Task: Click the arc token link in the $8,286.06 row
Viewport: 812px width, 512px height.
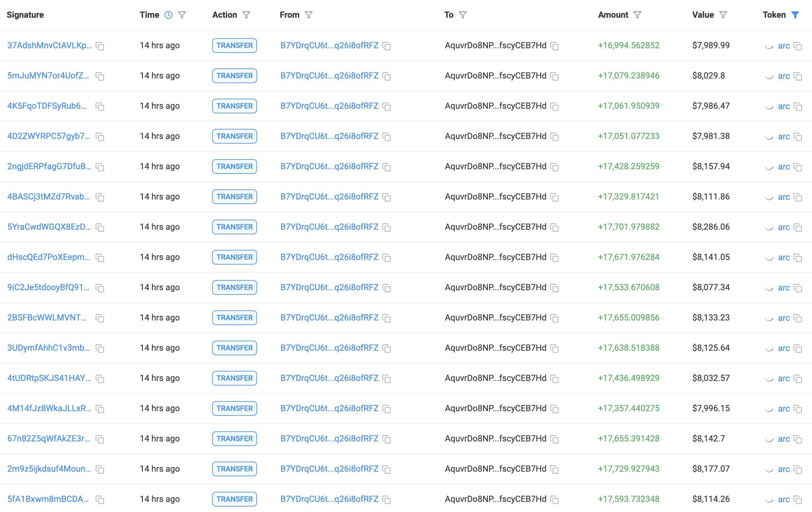Action: [x=784, y=227]
